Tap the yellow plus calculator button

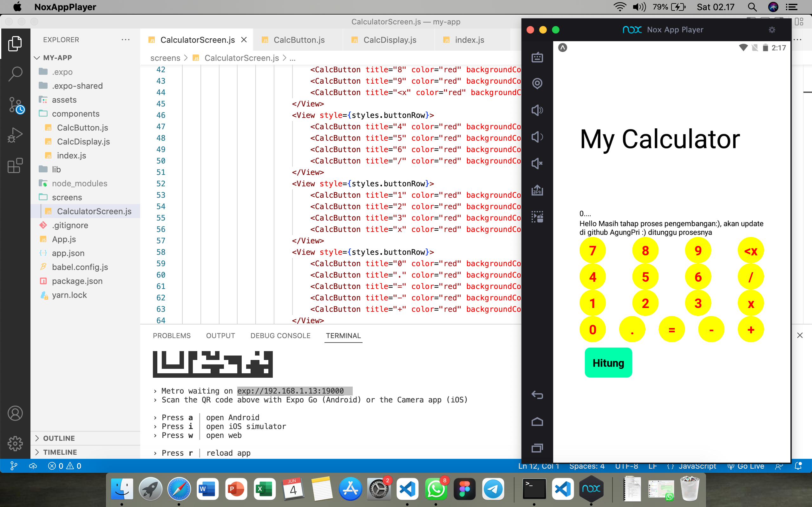(x=750, y=330)
